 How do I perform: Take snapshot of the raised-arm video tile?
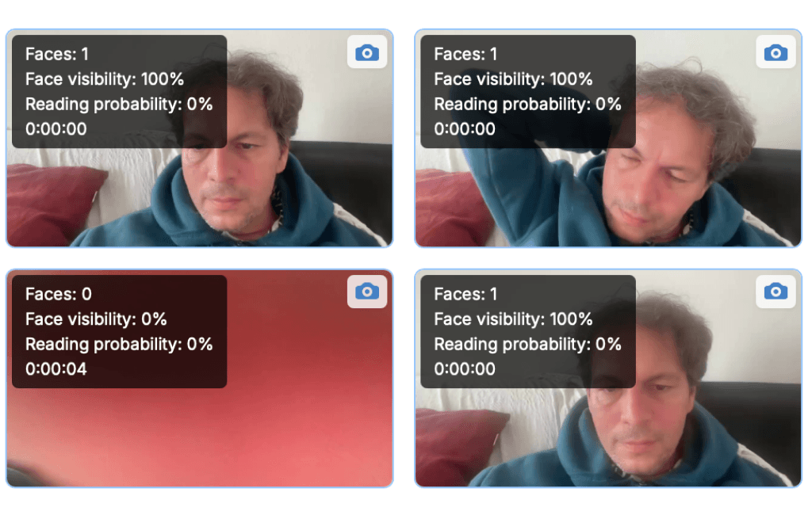775,53
